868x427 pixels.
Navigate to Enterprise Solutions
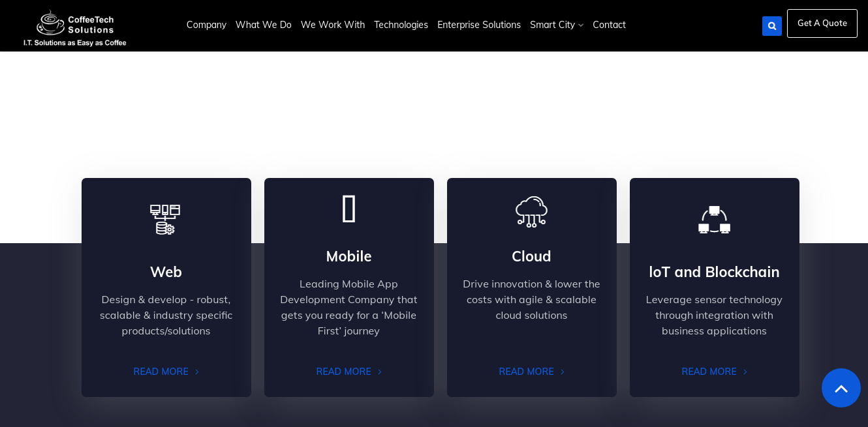[x=478, y=25]
